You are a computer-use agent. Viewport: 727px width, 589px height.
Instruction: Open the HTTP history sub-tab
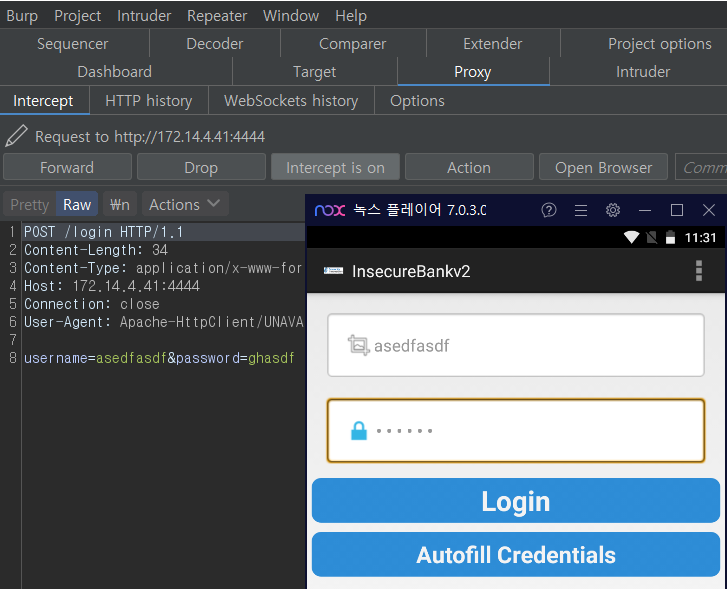pyautogui.click(x=148, y=101)
